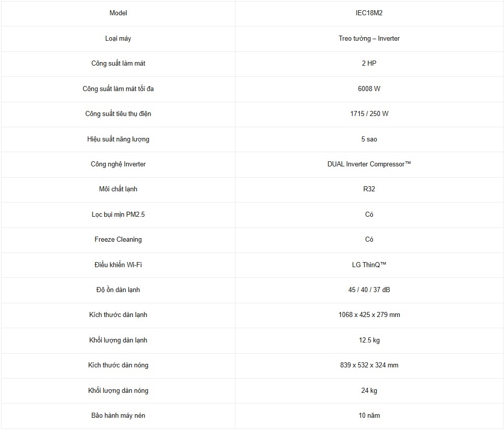Click the "45 / 40 / 37 dB" value

coord(369,290)
